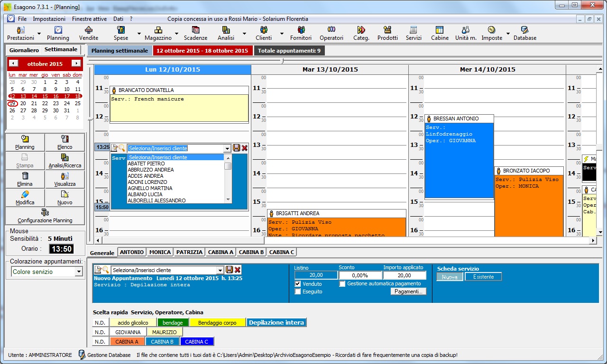Expand Imposte toolbar dropdown arrow

click(x=508, y=34)
